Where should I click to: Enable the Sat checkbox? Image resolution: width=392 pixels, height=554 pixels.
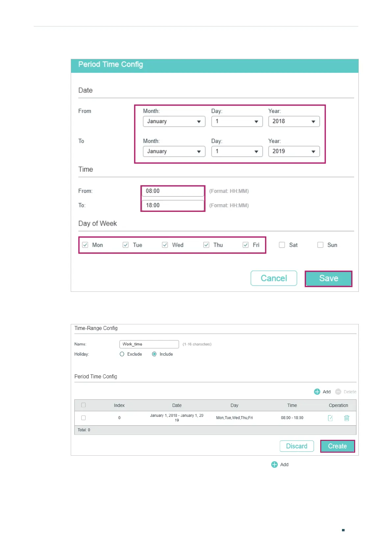(x=282, y=245)
